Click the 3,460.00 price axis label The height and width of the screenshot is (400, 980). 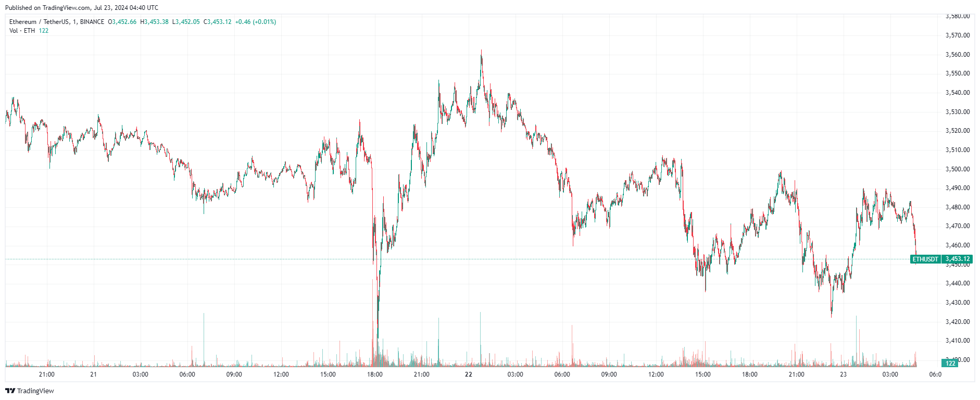(x=958, y=245)
